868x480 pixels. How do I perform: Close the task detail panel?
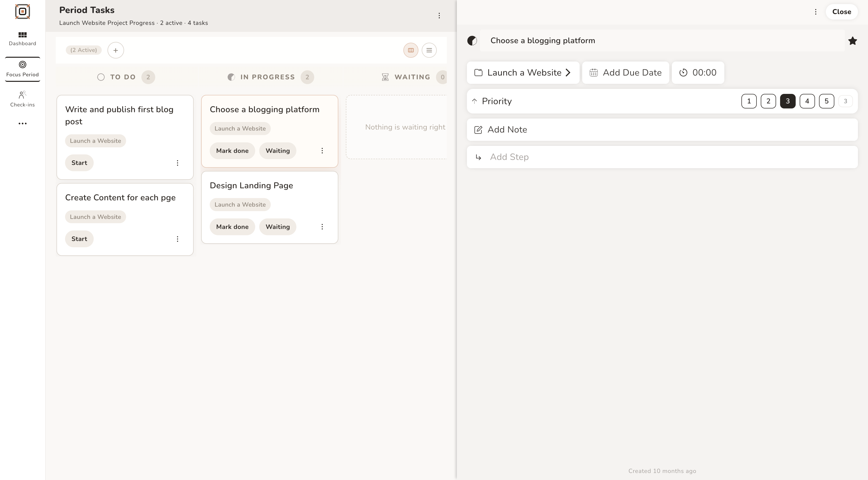[x=841, y=12]
